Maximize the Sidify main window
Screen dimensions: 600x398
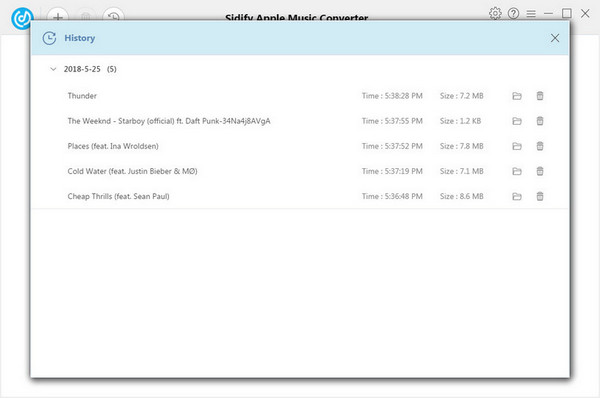point(567,13)
